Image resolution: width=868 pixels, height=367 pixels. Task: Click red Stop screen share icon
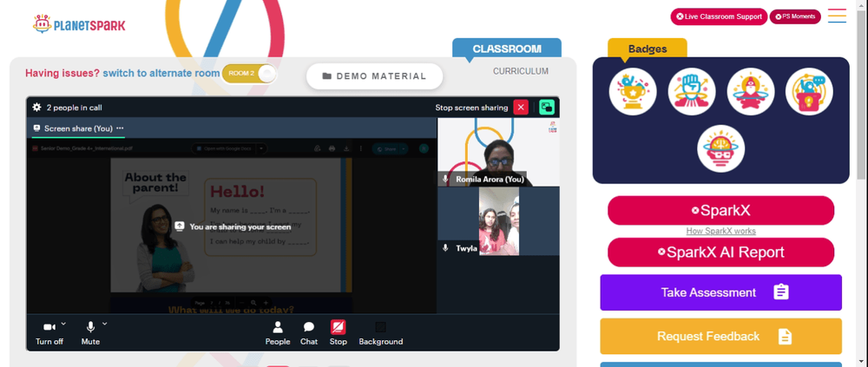click(339, 327)
